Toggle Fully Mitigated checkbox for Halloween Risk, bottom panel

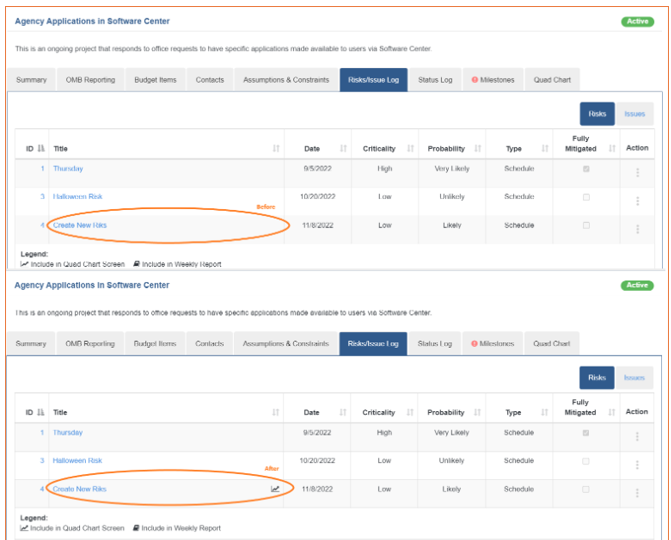click(x=586, y=461)
